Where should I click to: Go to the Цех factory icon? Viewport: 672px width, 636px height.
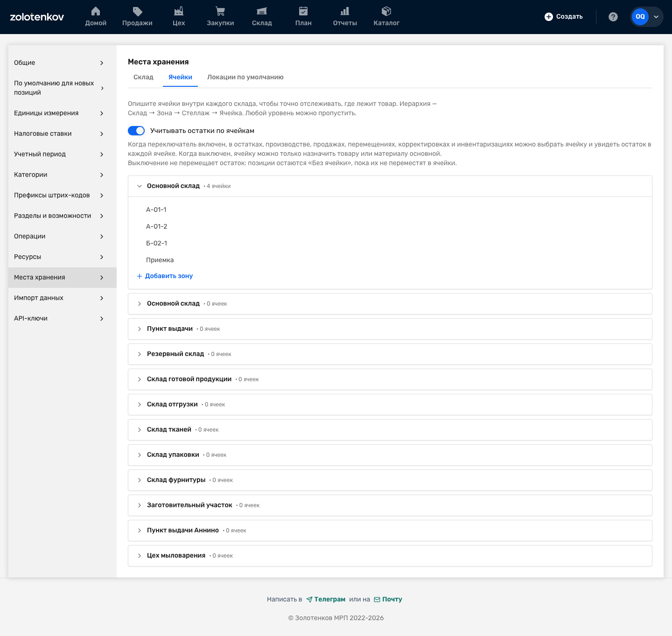coord(179,11)
